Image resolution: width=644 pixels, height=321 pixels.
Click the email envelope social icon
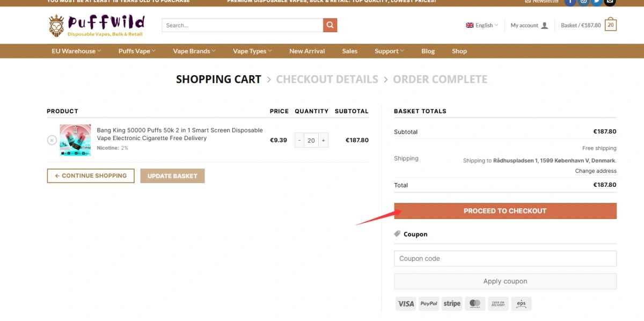tap(610, 2)
